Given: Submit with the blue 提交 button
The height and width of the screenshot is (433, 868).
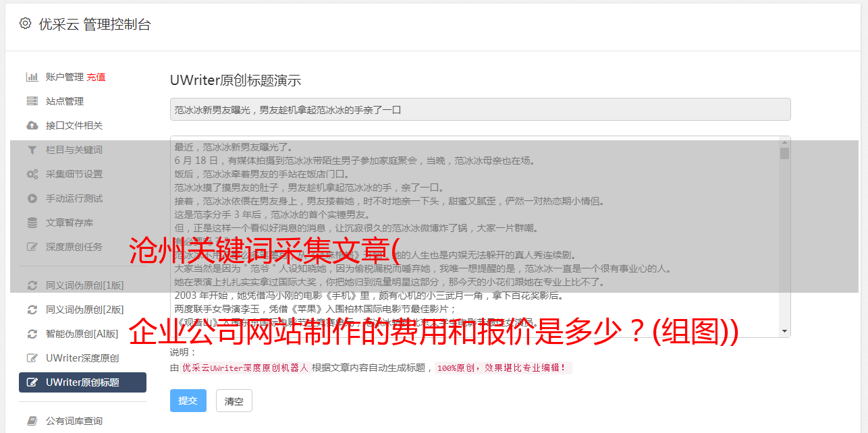Looking at the screenshot, I should (188, 401).
